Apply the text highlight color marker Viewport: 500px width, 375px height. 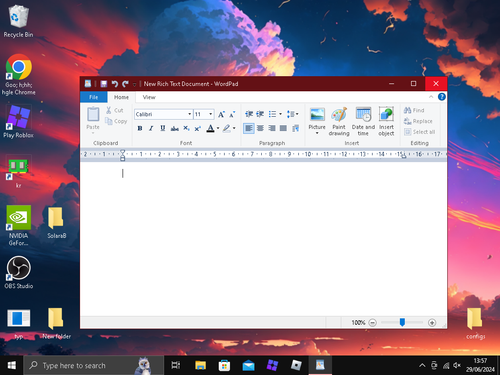pos(227,128)
